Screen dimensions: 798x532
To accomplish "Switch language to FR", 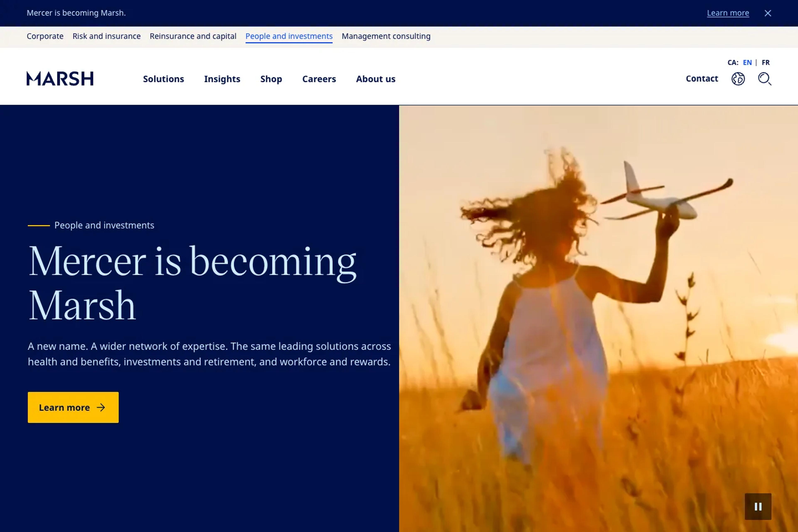I will tap(765, 62).
